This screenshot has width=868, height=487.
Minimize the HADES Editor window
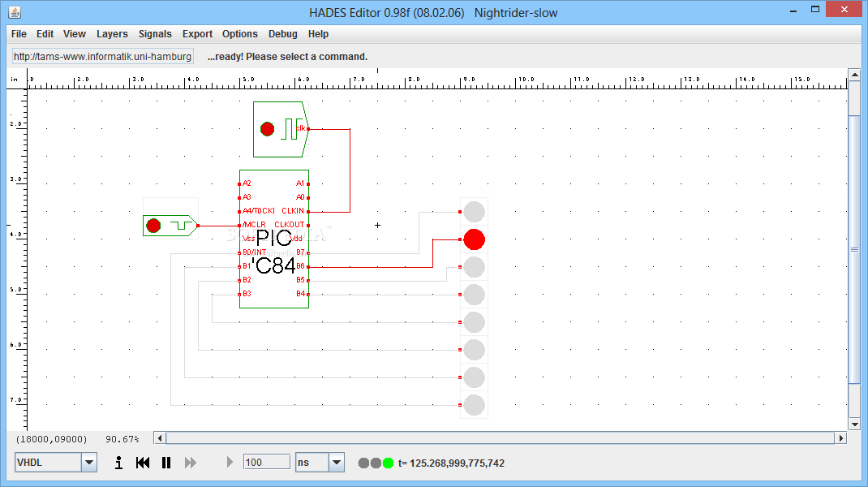[x=793, y=10]
